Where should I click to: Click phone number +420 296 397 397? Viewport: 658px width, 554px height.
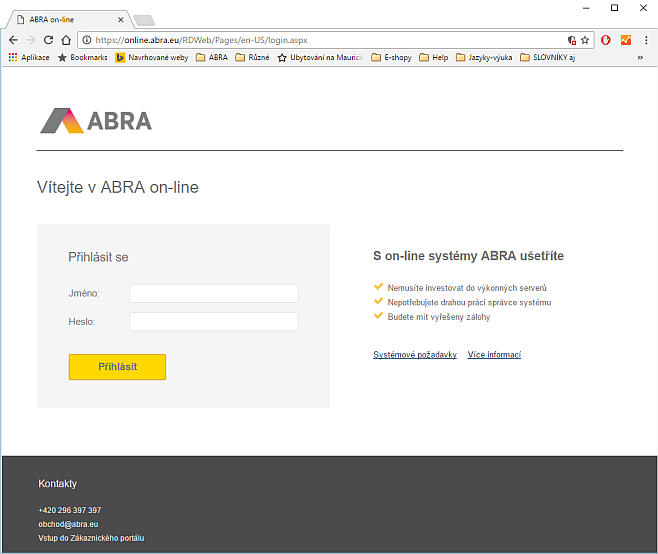(70, 510)
